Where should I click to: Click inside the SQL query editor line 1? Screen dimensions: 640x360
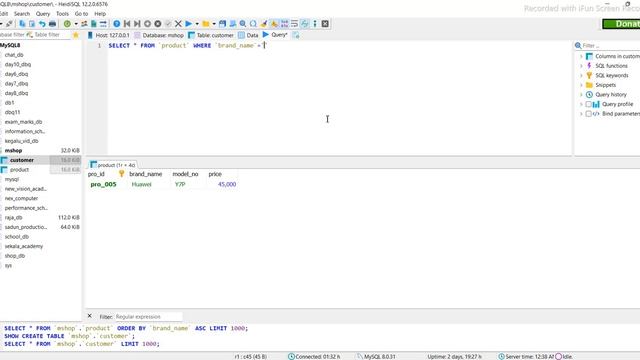[x=339, y=46]
